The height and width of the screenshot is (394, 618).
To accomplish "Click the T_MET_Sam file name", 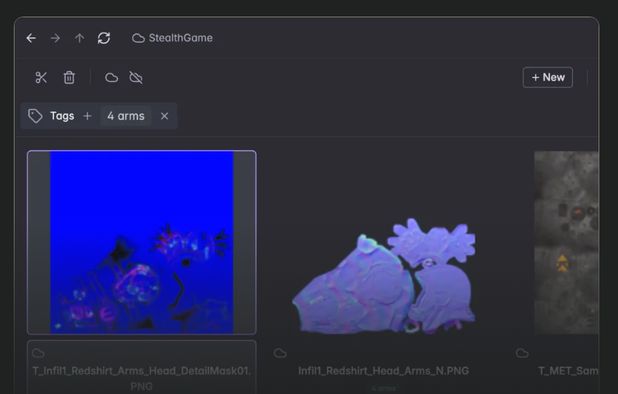I will pyautogui.click(x=568, y=371).
